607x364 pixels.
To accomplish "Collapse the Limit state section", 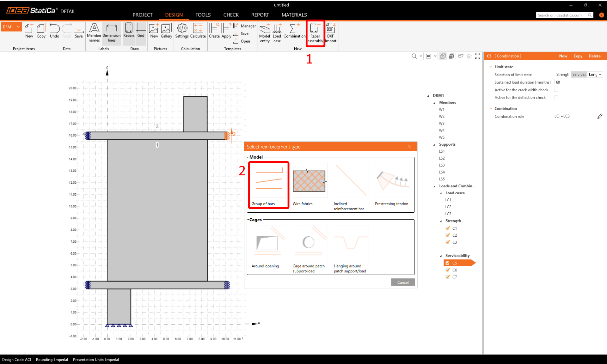I will 491,67.
